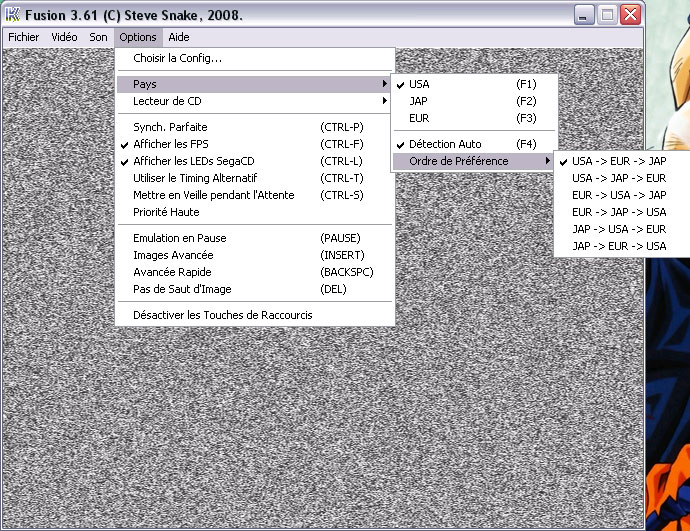
Task: Enable Mettre en Veille pendant l'Attente
Action: pyautogui.click(x=255, y=195)
